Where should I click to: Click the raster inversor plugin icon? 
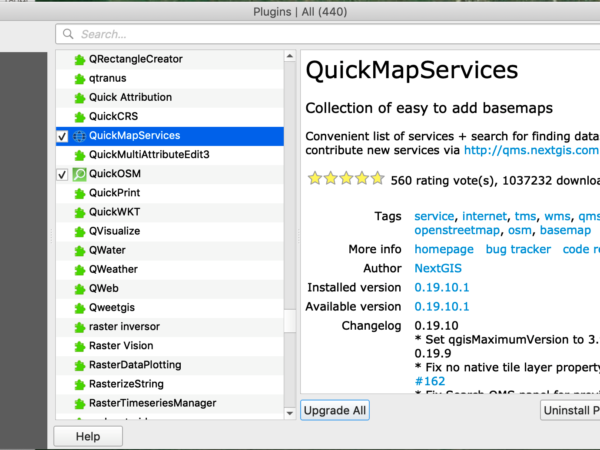coord(80,328)
